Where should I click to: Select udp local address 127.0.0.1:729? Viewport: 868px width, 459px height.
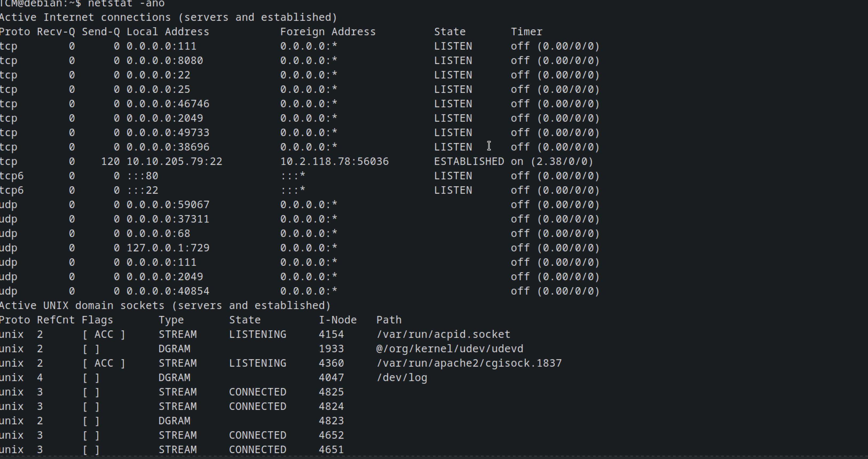(168, 248)
